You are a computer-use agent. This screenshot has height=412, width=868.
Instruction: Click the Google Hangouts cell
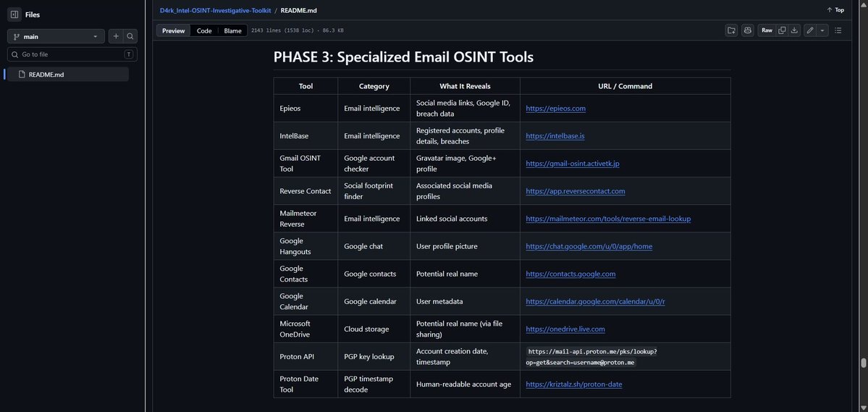306,246
